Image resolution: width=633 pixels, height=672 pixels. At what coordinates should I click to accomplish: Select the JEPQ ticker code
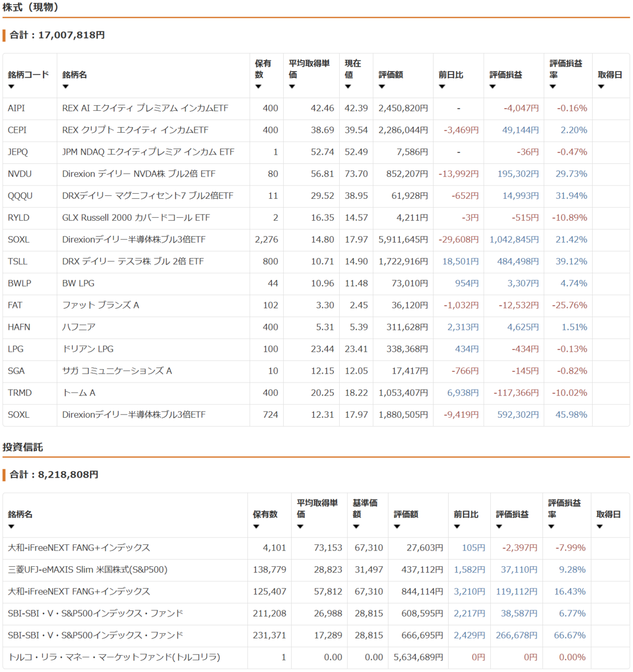pos(18,152)
